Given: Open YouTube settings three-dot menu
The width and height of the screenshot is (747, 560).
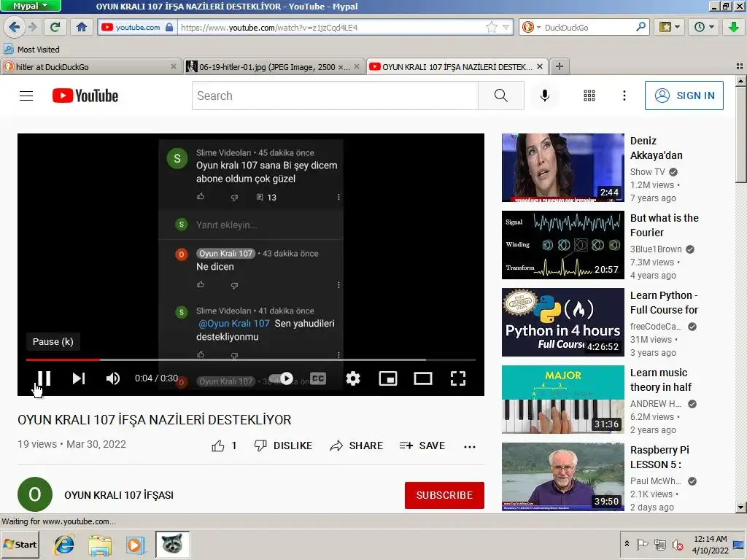Looking at the screenshot, I should [x=624, y=96].
